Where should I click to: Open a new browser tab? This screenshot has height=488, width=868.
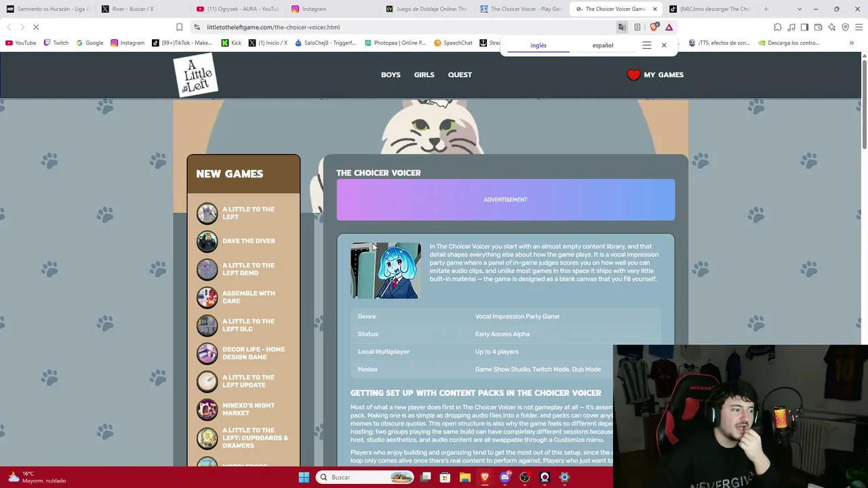(766, 9)
